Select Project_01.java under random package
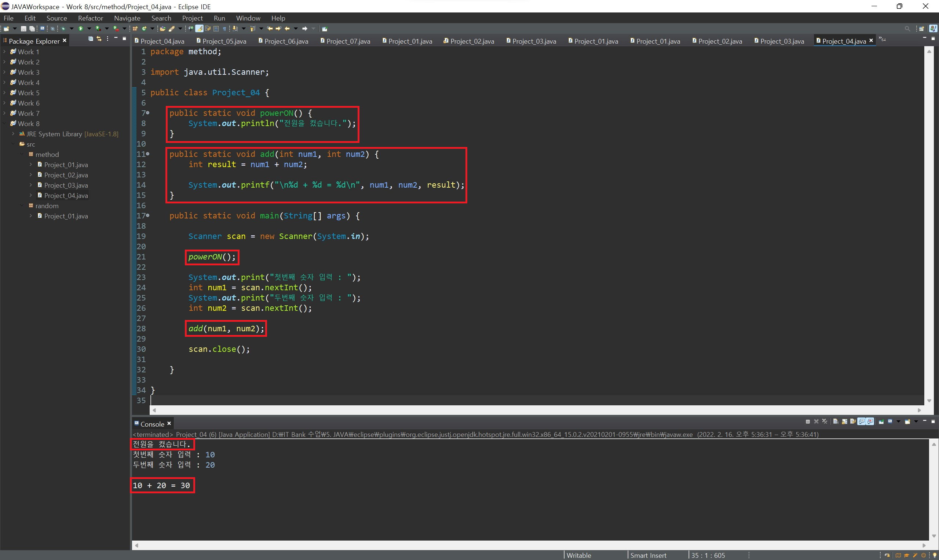This screenshot has width=939, height=560. click(x=66, y=216)
